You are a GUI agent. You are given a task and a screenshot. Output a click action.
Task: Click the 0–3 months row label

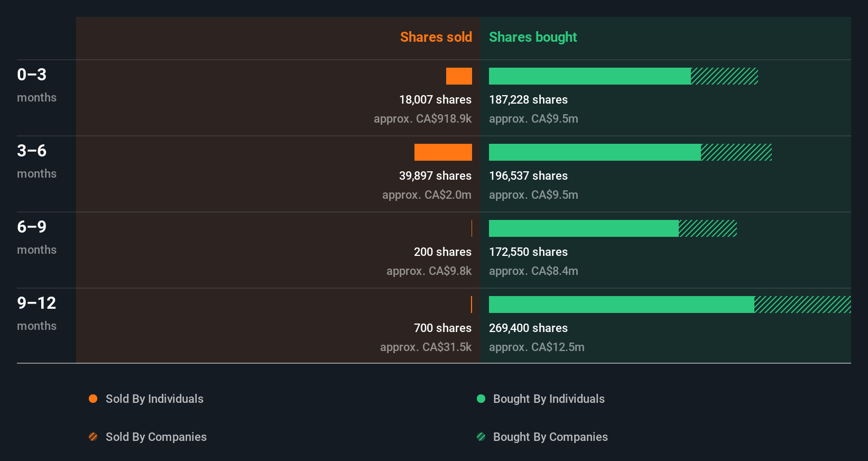coord(36,85)
